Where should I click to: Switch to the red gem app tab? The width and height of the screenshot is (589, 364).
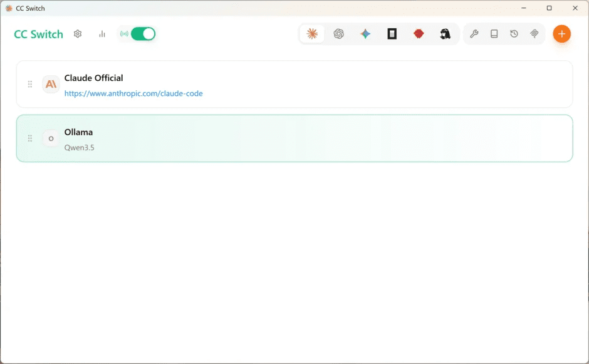coord(419,34)
